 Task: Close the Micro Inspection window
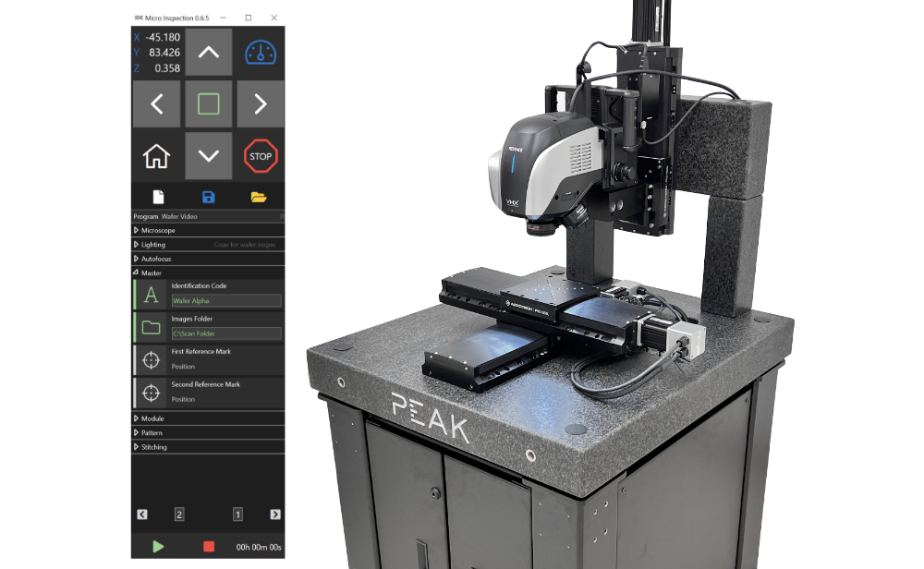[274, 18]
